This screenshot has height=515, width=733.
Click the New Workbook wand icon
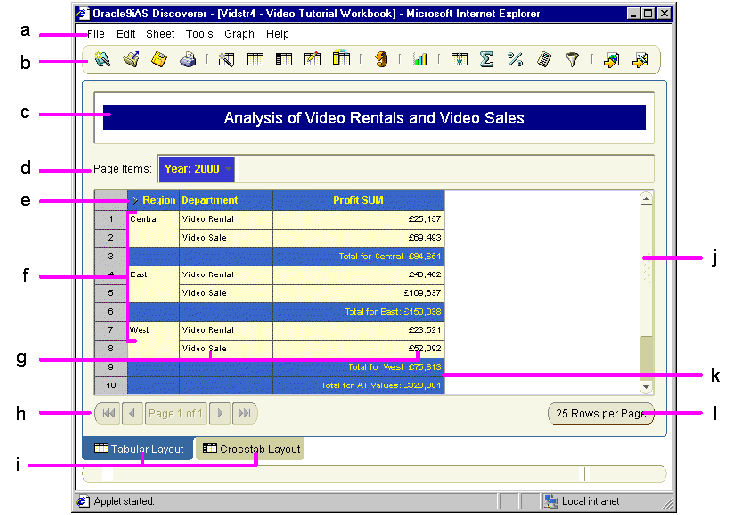tap(102, 59)
